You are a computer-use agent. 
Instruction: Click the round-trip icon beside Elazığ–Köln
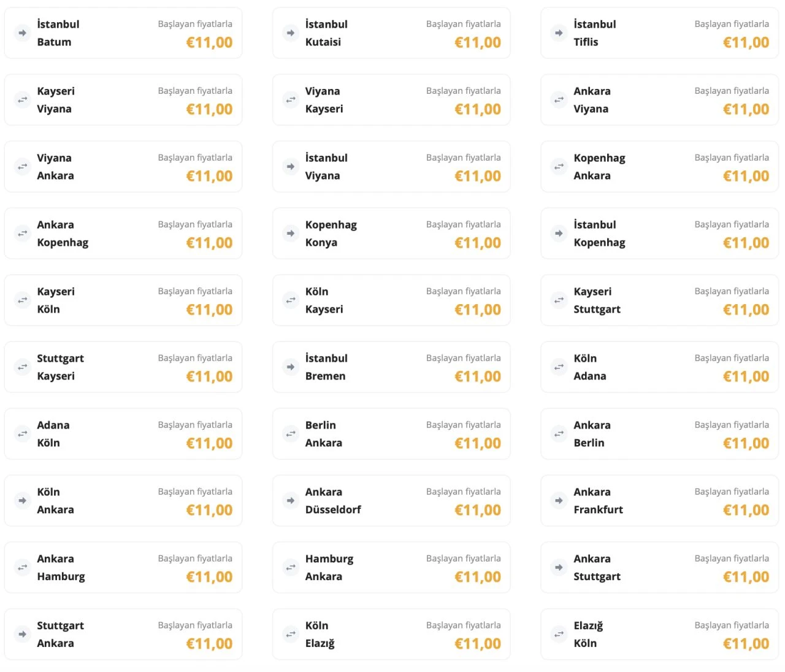(559, 635)
